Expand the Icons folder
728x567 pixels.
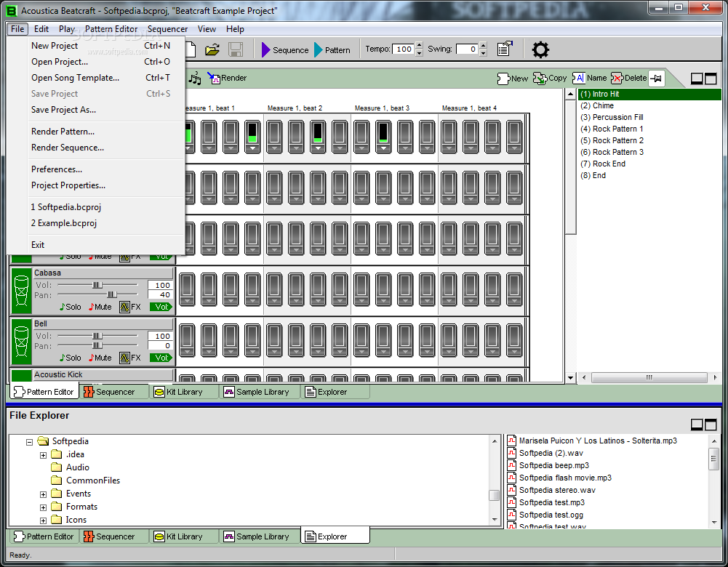43,520
